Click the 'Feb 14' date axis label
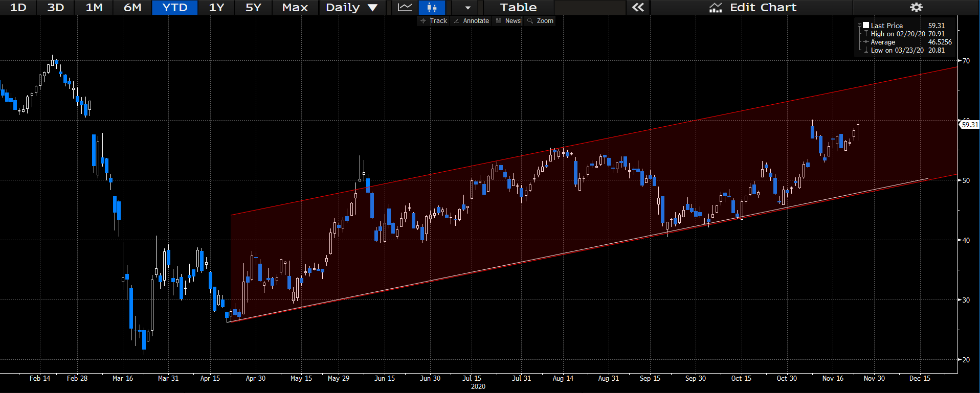Image resolution: width=980 pixels, height=393 pixels. (x=40, y=378)
